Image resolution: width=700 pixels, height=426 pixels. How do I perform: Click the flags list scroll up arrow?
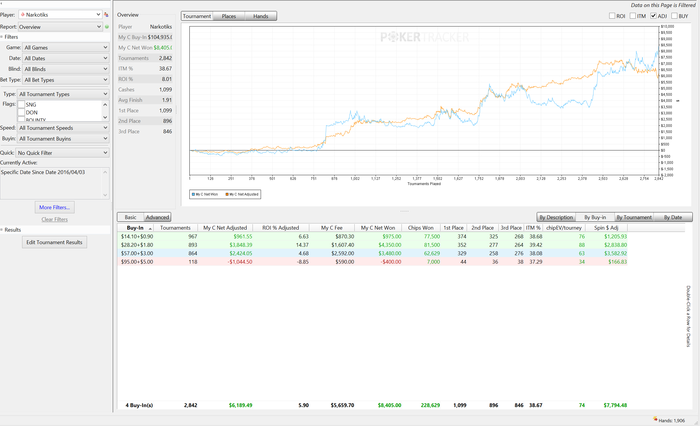point(105,104)
